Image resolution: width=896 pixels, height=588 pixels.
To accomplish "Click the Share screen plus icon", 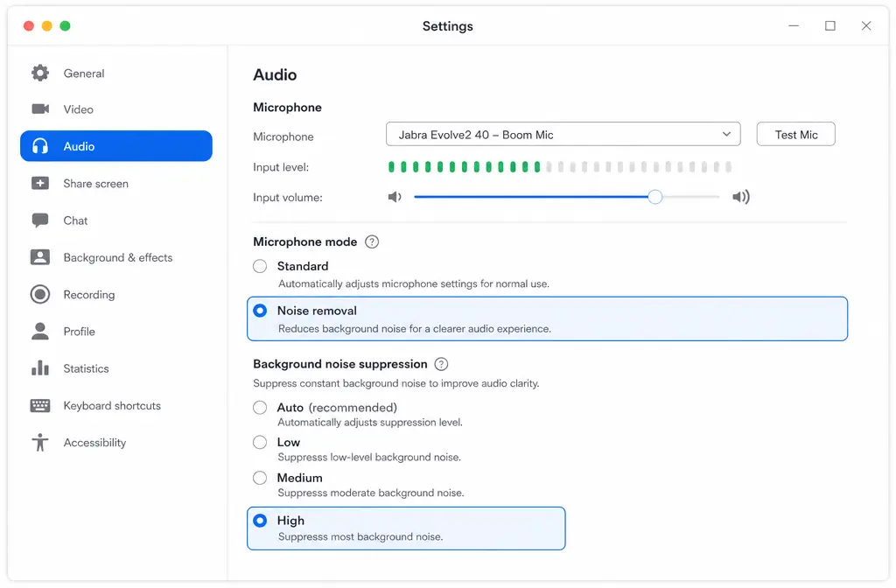I will click(x=40, y=184).
